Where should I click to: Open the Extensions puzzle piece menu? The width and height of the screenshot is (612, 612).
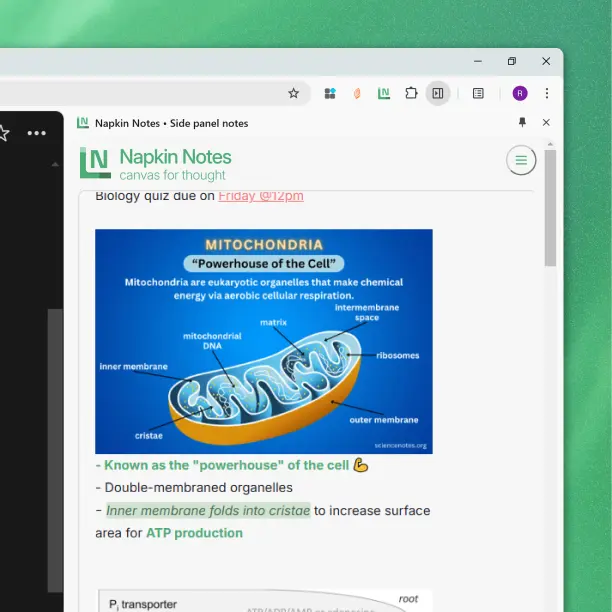411,93
